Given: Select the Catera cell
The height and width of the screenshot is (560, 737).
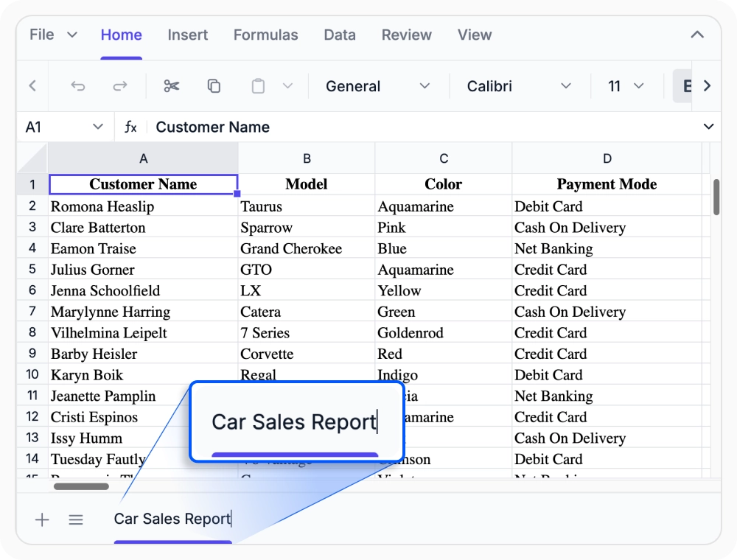Looking at the screenshot, I should click(307, 312).
